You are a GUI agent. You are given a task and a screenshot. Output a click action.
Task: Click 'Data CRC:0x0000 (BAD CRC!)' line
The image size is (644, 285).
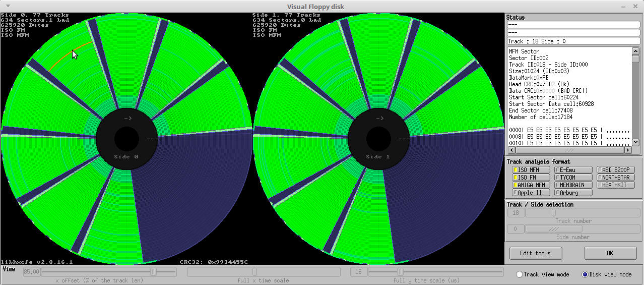(548, 91)
